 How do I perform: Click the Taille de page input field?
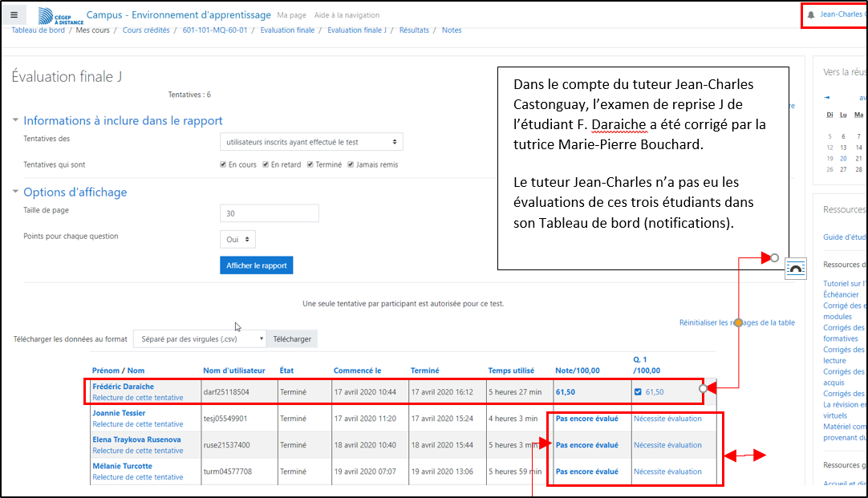269,213
